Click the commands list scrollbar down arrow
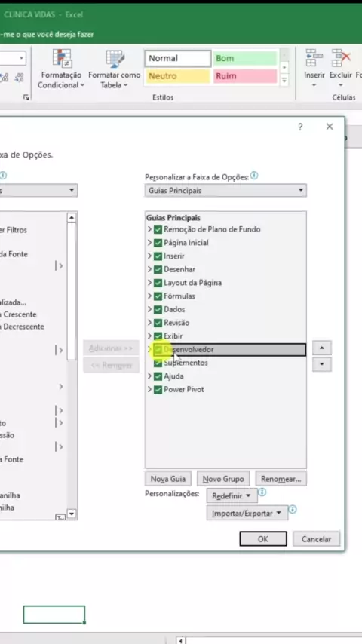This screenshot has height=644, width=362. 72,514
